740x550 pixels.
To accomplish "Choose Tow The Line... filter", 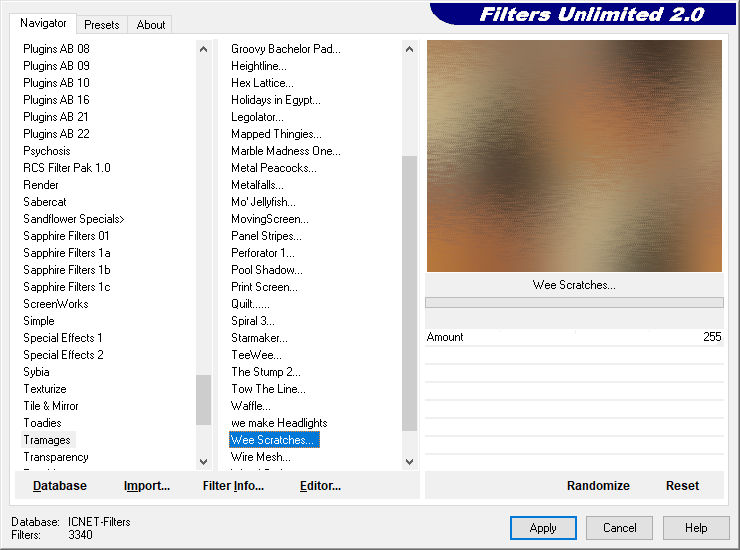I will pyautogui.click(x=268, y=389).
